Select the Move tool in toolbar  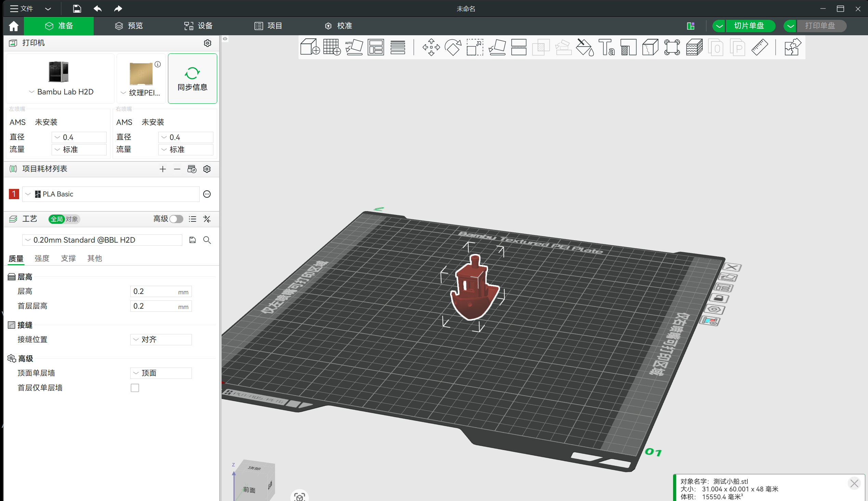[x=431, y=47]
